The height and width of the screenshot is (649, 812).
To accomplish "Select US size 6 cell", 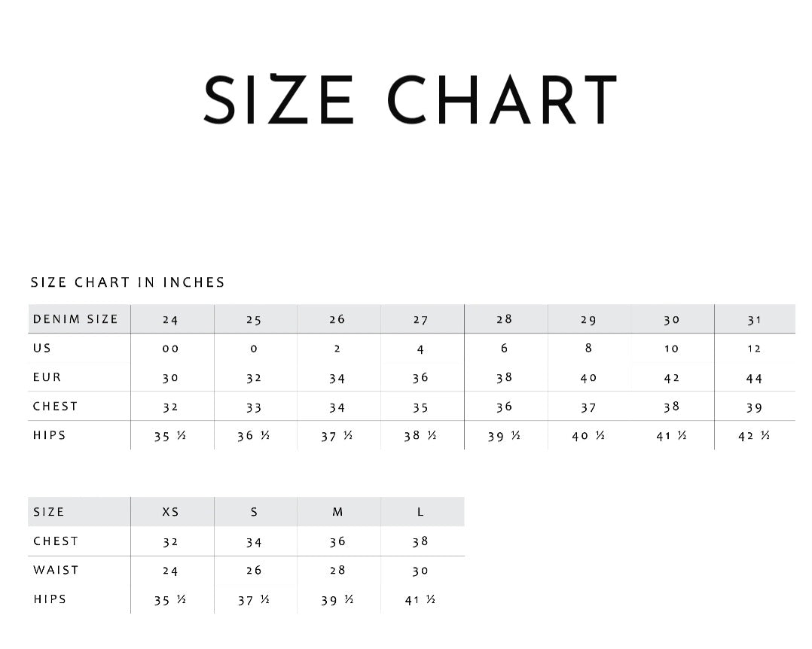I will point(504,349).
